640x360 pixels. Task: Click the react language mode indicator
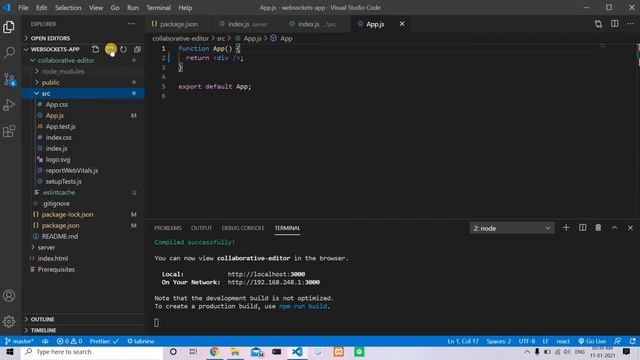pyautogui.click(x=563, y=341)
